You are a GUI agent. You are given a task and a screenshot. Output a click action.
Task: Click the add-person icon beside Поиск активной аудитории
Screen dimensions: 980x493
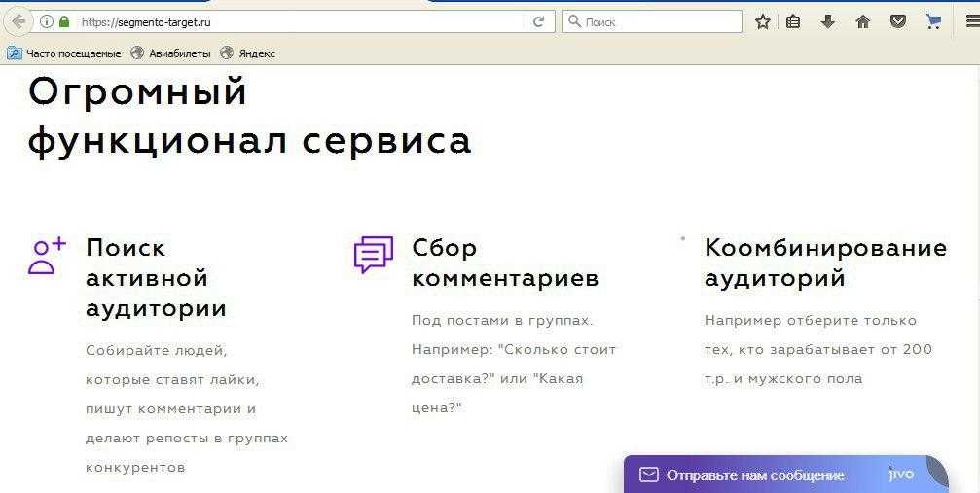[x=47, y=256]
